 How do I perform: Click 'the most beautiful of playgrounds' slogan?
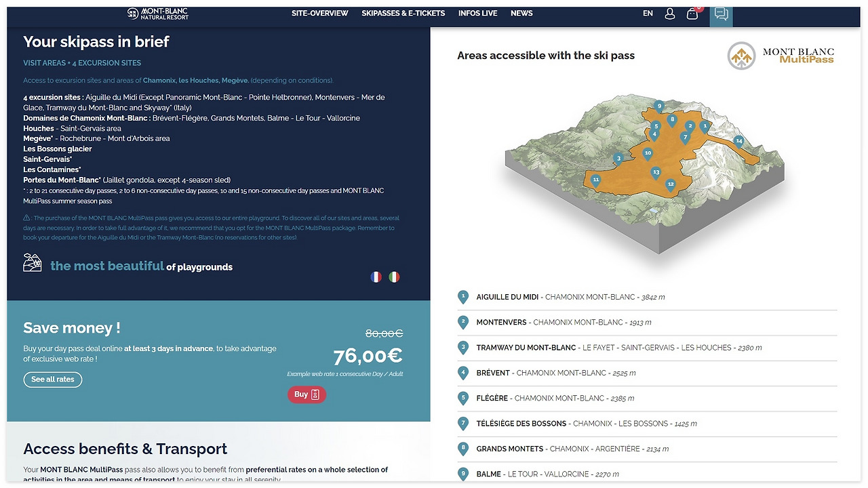(x=141, y=266)
